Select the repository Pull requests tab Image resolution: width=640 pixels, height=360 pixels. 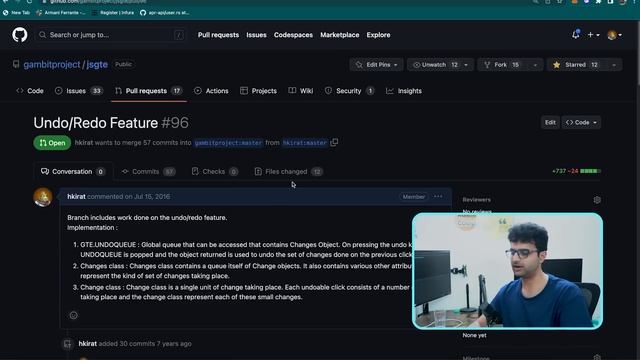(x=149, y=91)
